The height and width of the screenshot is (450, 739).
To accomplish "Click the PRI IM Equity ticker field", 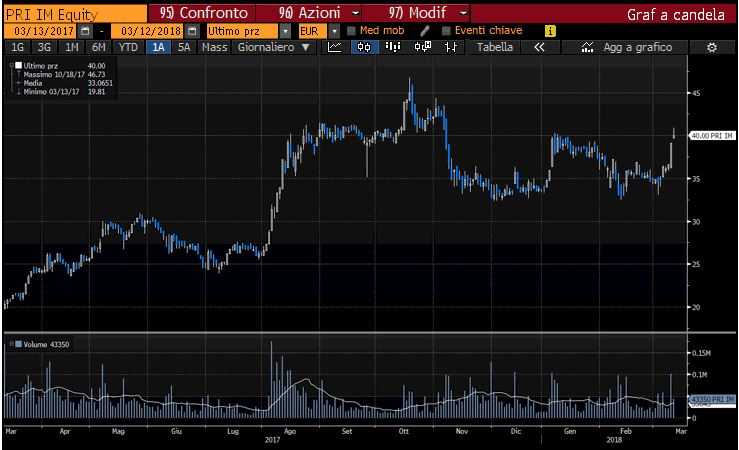I will coord(75,14).
